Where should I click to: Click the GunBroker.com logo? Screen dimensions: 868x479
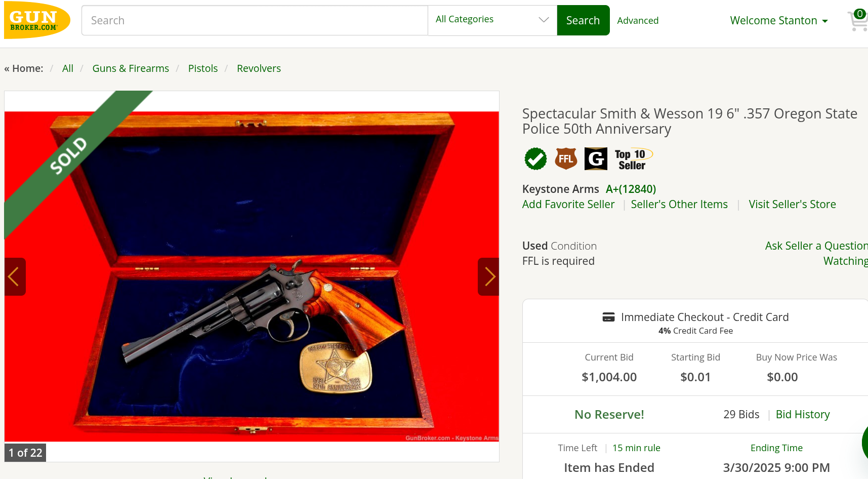pyautogui.click(x=37, y=20)
